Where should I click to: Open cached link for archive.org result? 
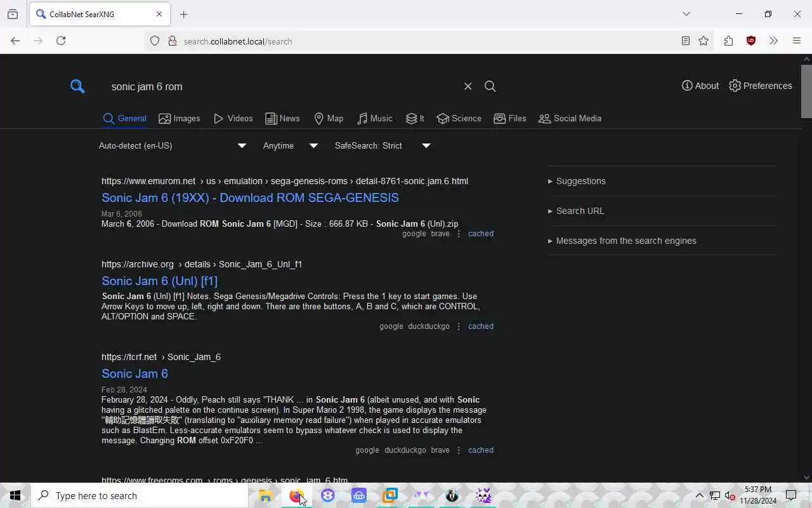tap(480, 326)
